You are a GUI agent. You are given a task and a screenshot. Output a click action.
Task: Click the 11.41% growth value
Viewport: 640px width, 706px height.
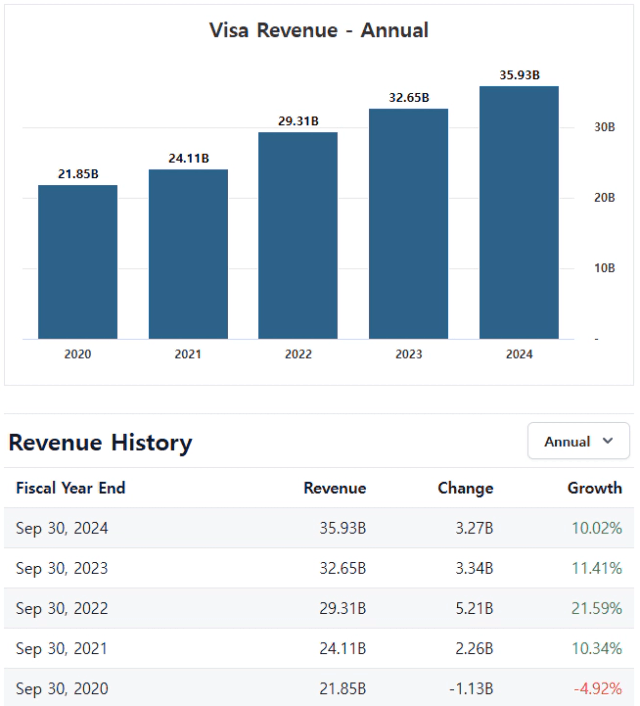pyautogui.click(x=597, y=568)
